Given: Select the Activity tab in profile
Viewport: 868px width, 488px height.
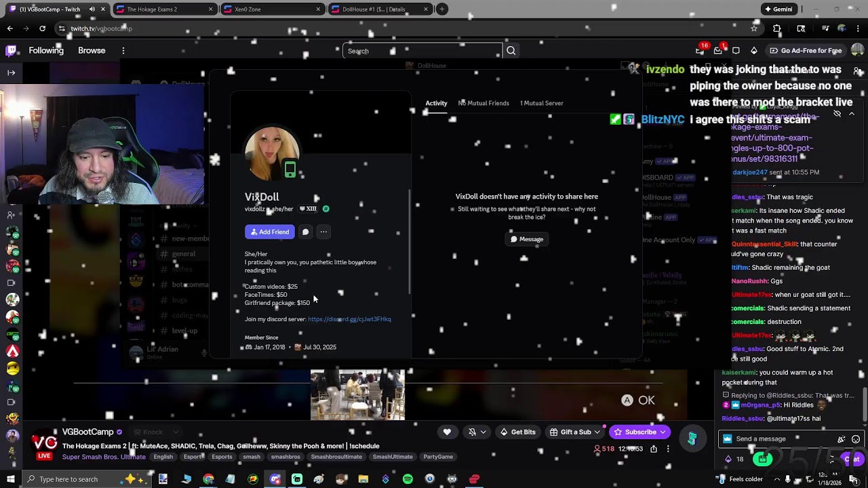Looking at the screenshot, I should [x=436, y=103].
